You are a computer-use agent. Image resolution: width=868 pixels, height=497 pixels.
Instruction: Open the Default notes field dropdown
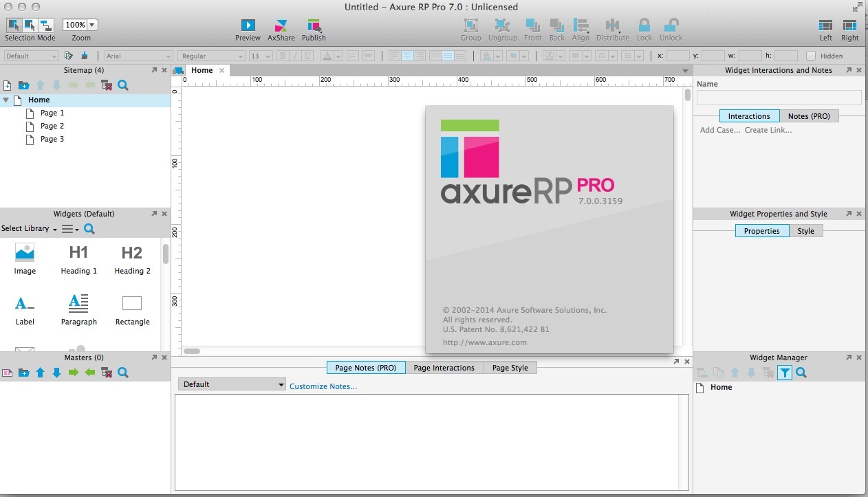coord(232,384)
